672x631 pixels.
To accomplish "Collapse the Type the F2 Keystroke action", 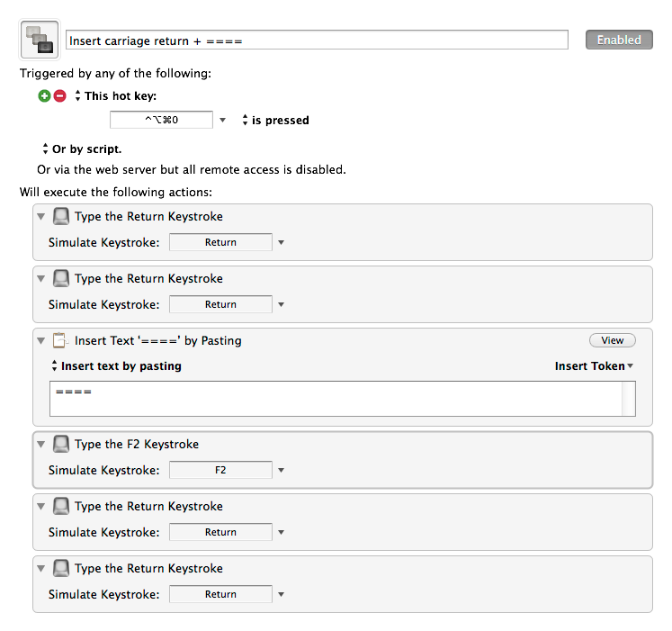I will 41,445.
